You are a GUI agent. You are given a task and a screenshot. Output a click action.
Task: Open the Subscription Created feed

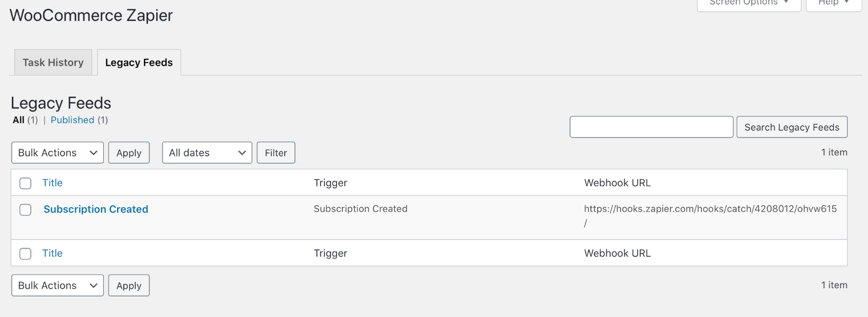pyautogui.click(x=96, y=209)
